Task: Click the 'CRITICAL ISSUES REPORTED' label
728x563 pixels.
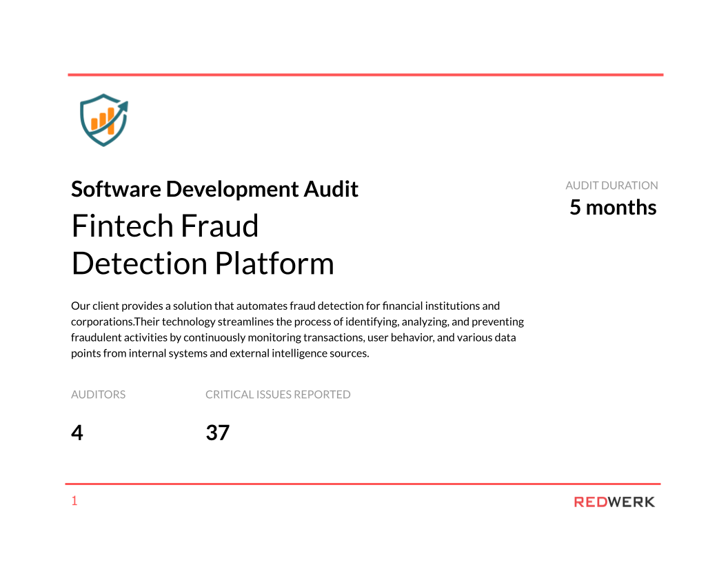Action: point(278,395)
